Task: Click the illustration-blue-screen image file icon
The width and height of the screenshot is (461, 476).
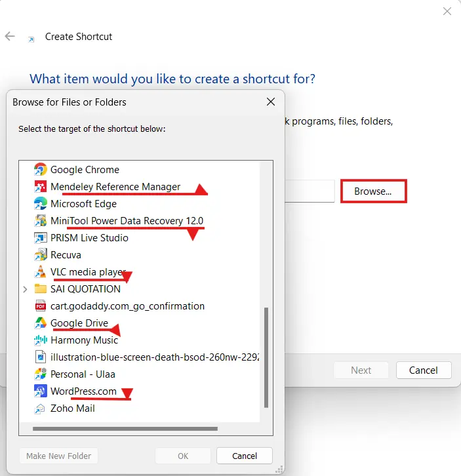Action: [x=41, y=357]
